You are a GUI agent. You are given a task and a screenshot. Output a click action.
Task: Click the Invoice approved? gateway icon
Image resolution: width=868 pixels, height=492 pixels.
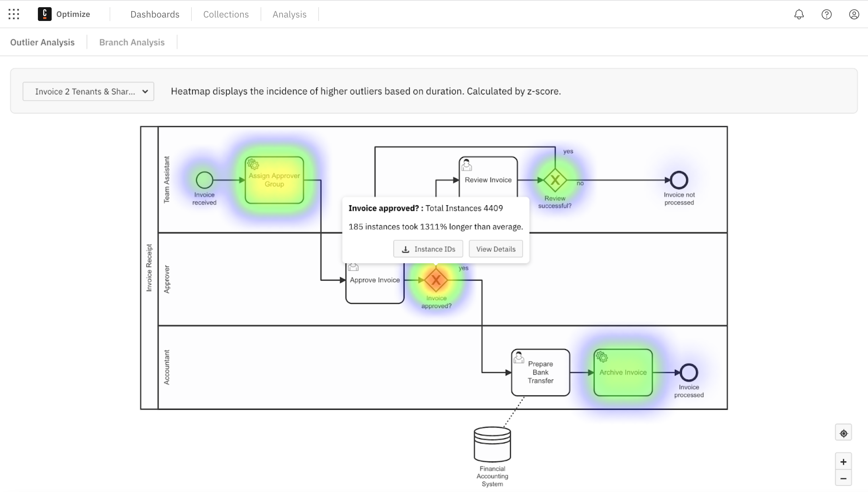[x=436, y=280]
